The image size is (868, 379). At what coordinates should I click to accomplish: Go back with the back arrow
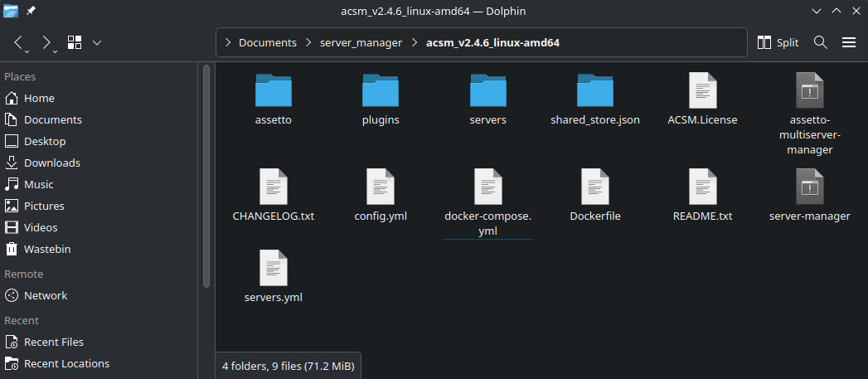click(x=19, y=42)
